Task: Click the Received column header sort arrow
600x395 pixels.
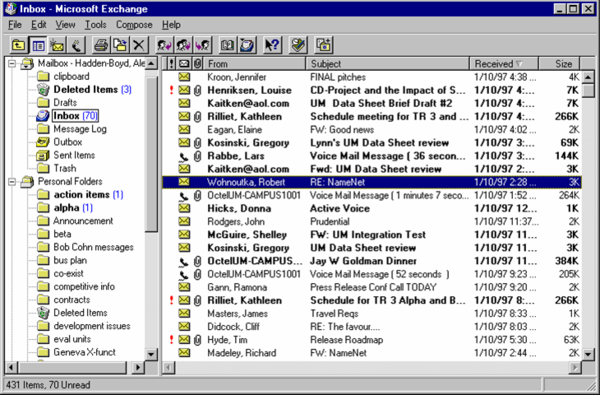Action: click(x=519, y=64)
